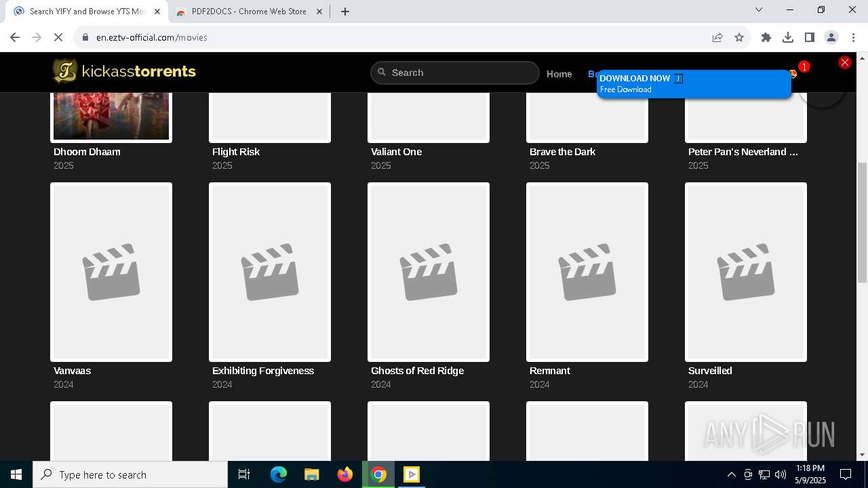This screenshot has height=488, width=868.
Task: Open the Valiant One title link
Action: (396, 152)
